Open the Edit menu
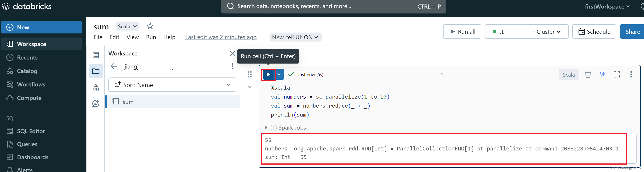The image size is (644, 172). click(x=114, y=37)
